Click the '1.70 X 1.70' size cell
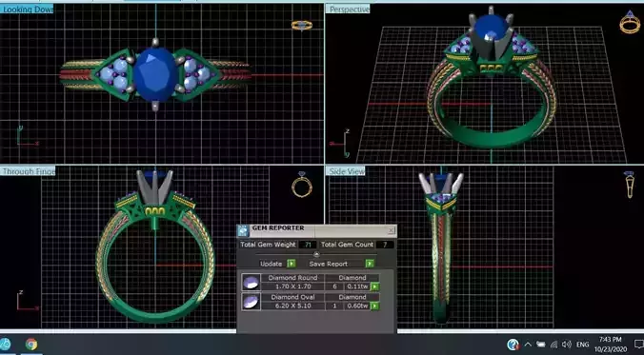The height and width of the screenshot is (355, 644). tap(292, 286)
